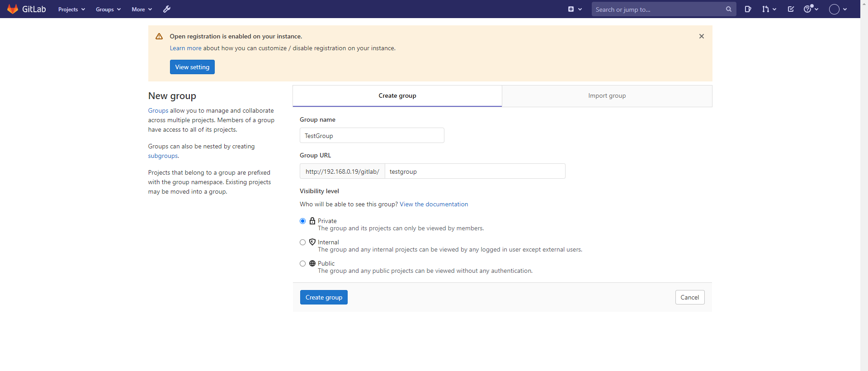Click the search magnifier icon

[x=728, y=9]
